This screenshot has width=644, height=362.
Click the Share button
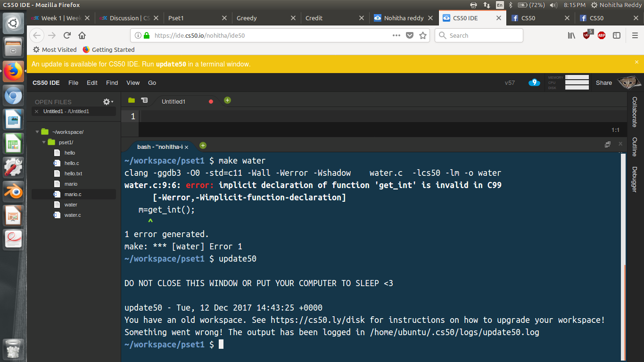point(603,82)
